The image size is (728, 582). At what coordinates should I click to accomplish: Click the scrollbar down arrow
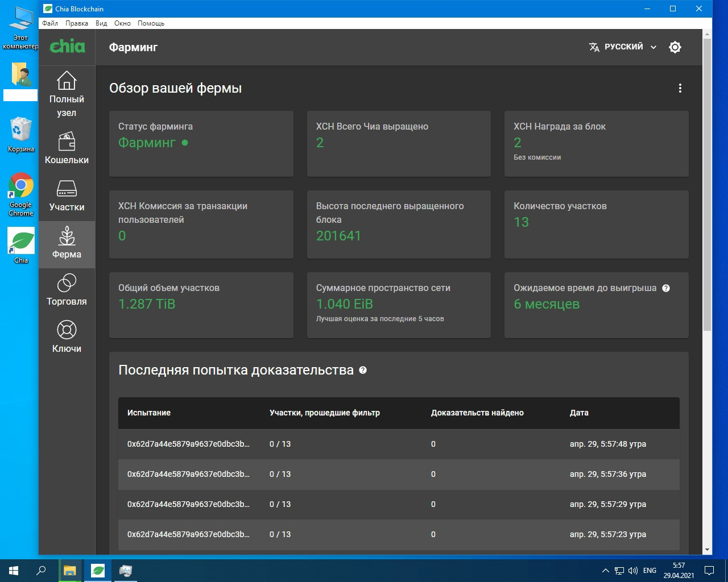pos(707,550)
